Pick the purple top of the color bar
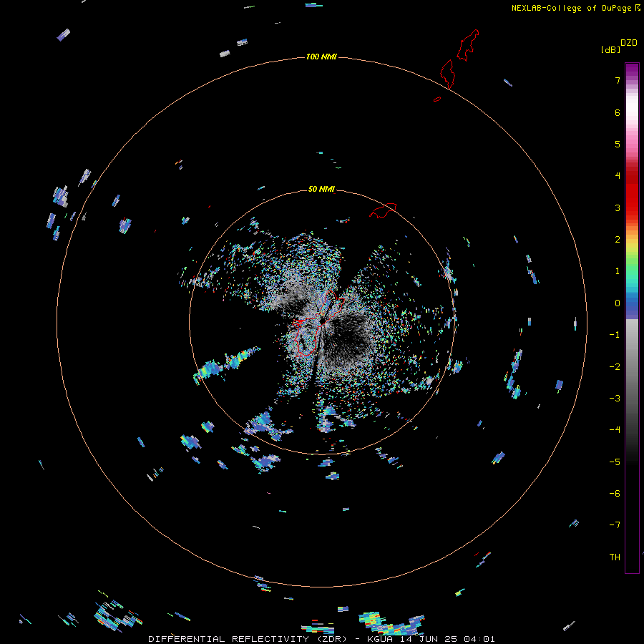Screen dimensions: 644x644 [x=632, y=70]
